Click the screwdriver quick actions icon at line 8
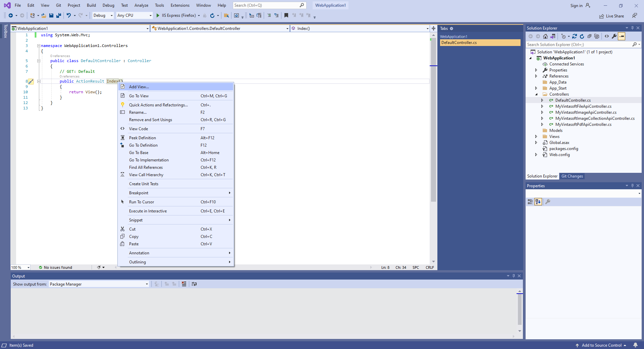The width and height of the screenshot is (644, 349). tap(31, 82)
